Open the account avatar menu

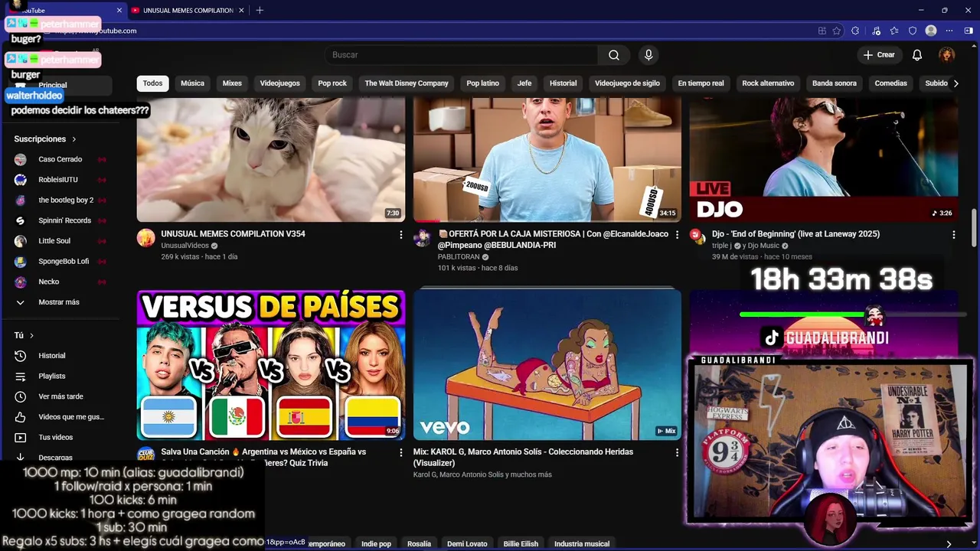coord(947,55)
